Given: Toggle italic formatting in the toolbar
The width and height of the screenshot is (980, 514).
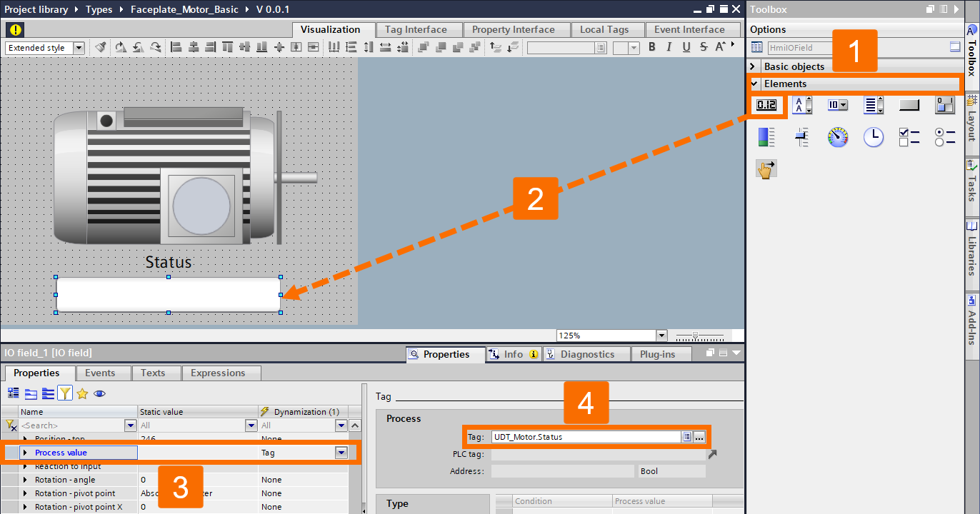Looking at the screenshot, I should 668,46.
